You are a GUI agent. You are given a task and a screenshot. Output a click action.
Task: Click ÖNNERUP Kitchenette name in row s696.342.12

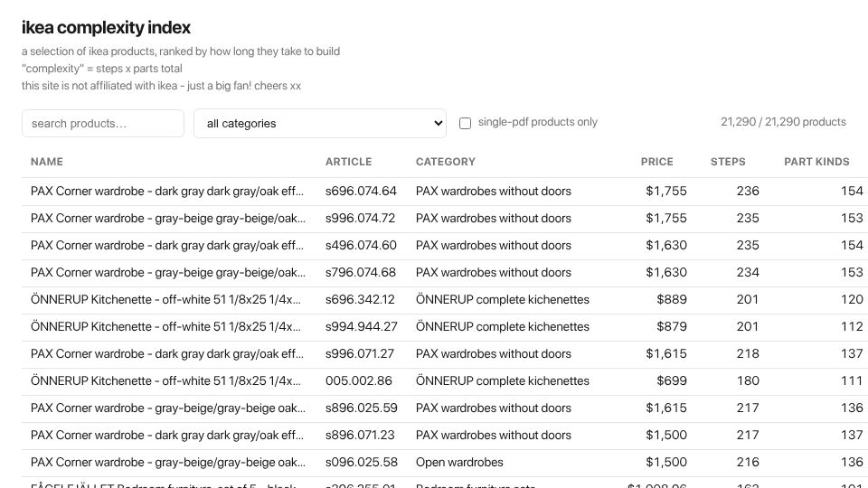point(166,299)
